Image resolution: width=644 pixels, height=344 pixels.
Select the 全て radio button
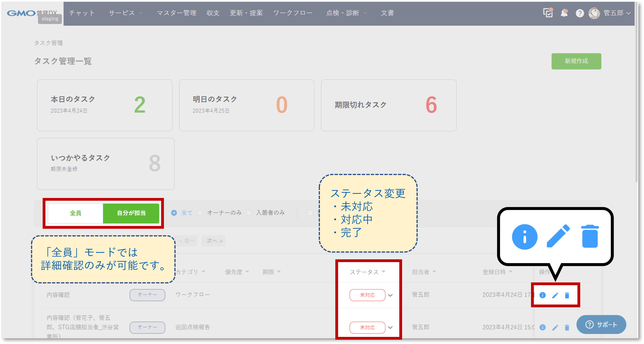tap(174, 213)
